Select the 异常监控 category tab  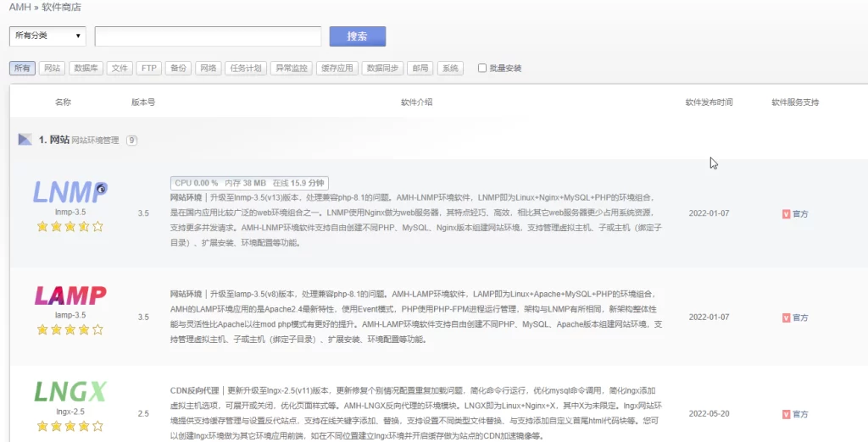tap(292, 68)
